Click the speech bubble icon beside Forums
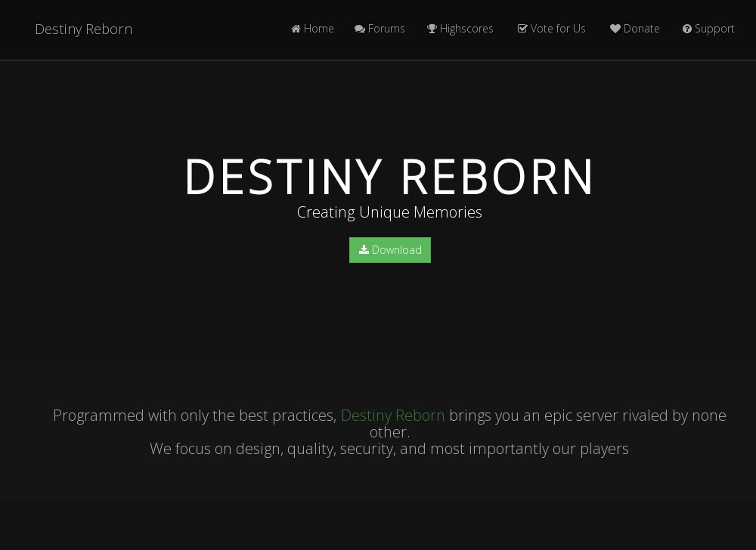The width and height of the screenshot is (756, 550). pyautogui.click(x=360, y=29)
